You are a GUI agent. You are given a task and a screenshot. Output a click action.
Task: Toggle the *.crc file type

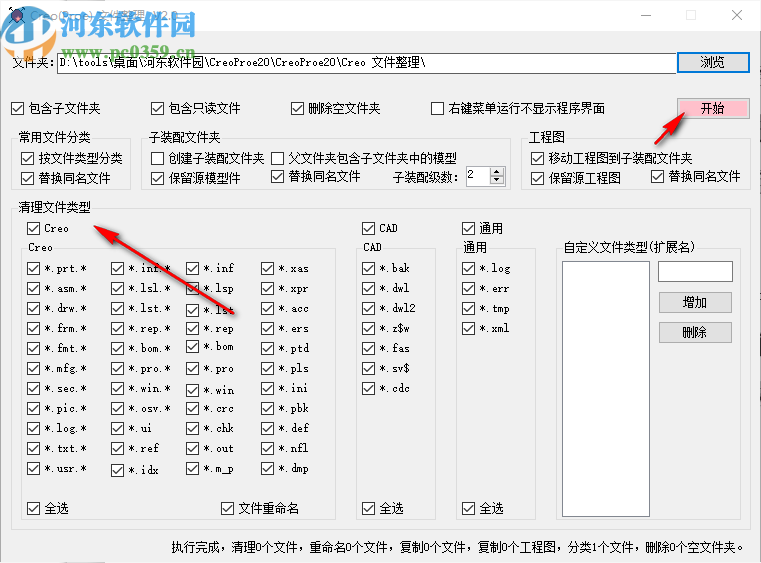193,408
